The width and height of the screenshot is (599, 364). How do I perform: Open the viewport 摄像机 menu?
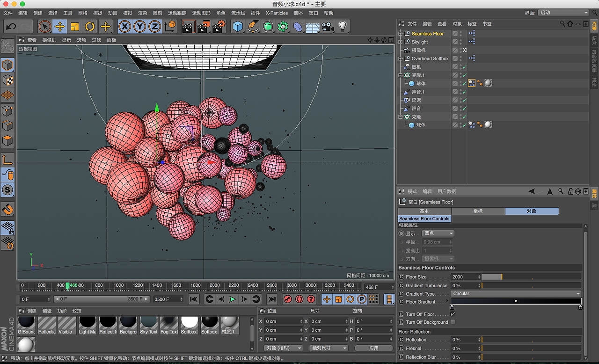[x=49, y=40]
